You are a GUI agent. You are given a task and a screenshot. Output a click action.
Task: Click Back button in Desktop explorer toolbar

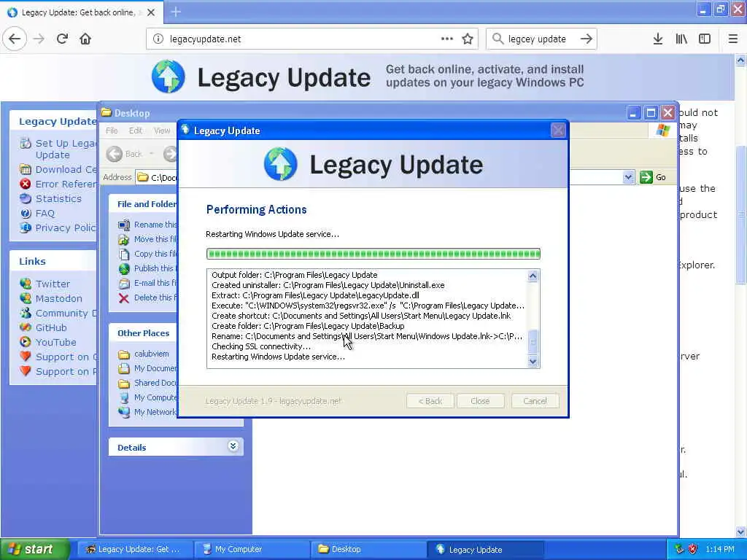point(124,154)
